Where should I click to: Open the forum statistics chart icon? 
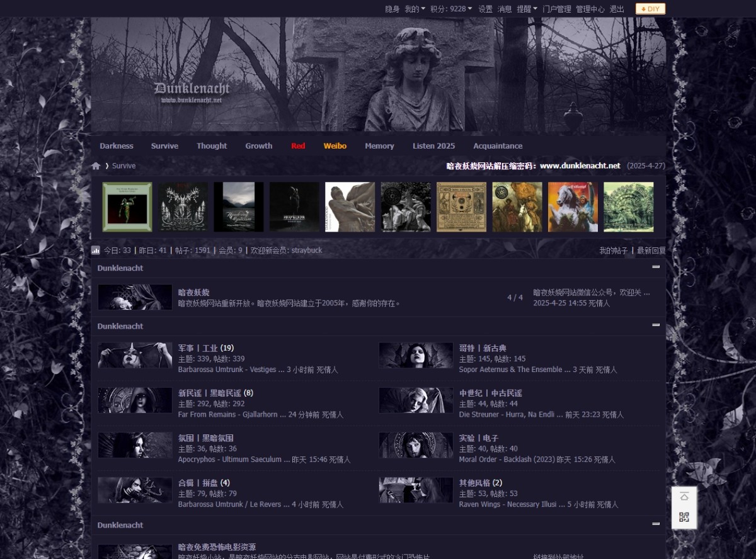pos(96,251)
